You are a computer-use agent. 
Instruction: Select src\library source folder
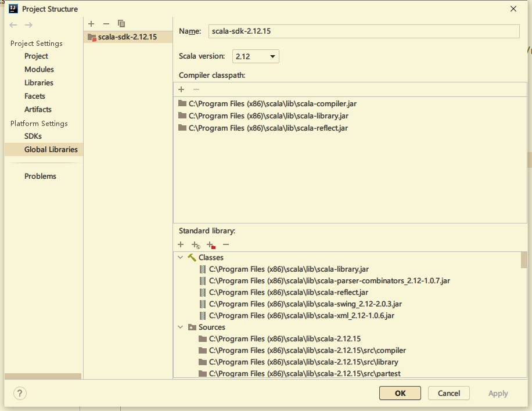[x=304, y=362]
